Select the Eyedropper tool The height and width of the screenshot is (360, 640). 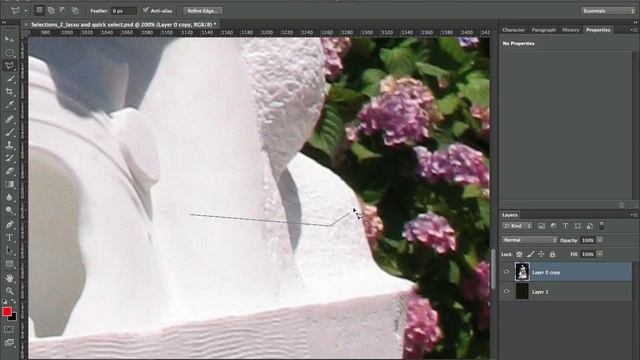[x=9, y=105]
